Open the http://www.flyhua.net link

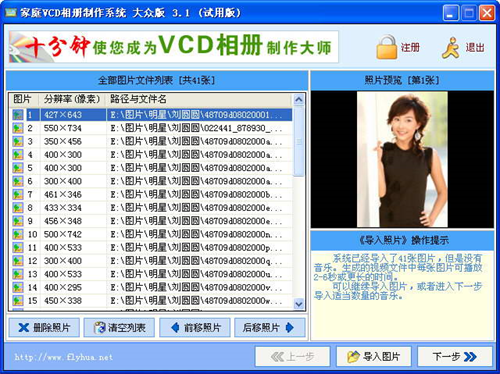click(x=64, y=357)
